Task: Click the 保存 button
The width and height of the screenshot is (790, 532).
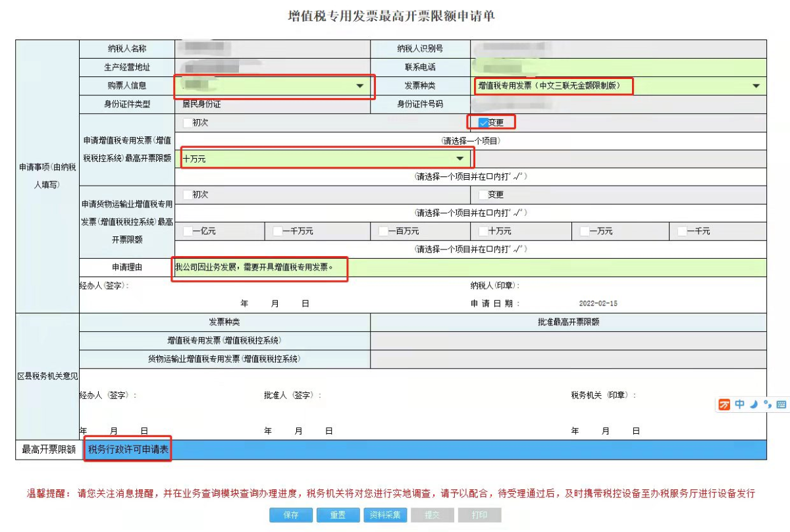Action: coord(291,515)
